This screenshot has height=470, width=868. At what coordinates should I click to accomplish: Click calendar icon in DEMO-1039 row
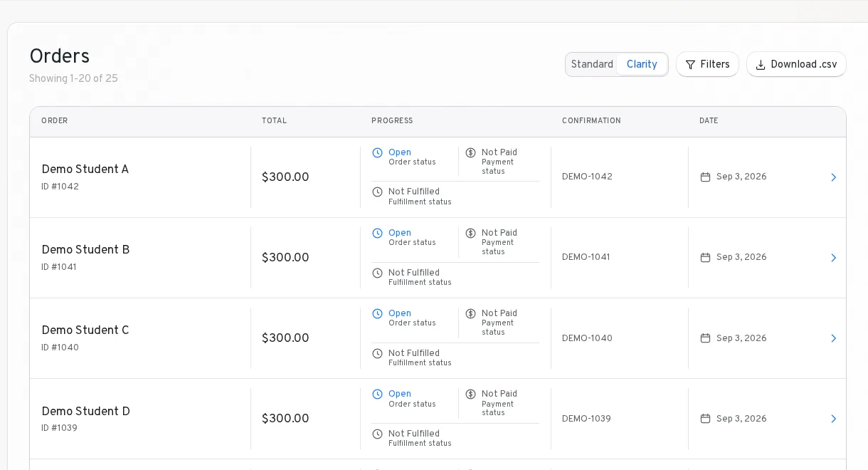coord(705,419)
